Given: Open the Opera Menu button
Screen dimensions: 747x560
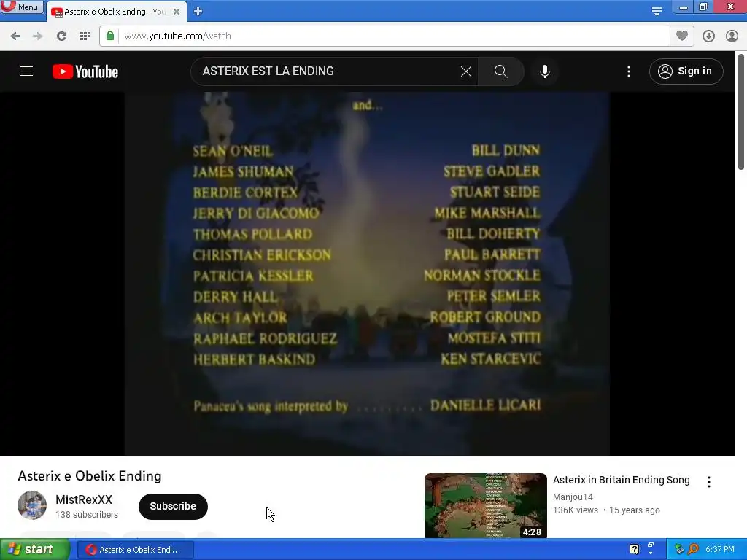Looking at the screenshot, I should [x=21, y=7].
